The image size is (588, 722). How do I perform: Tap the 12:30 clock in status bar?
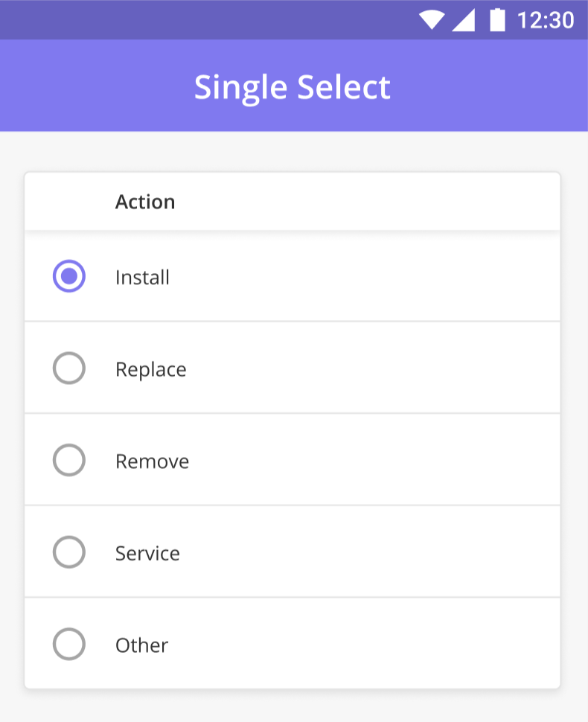(x=546, y=20)
